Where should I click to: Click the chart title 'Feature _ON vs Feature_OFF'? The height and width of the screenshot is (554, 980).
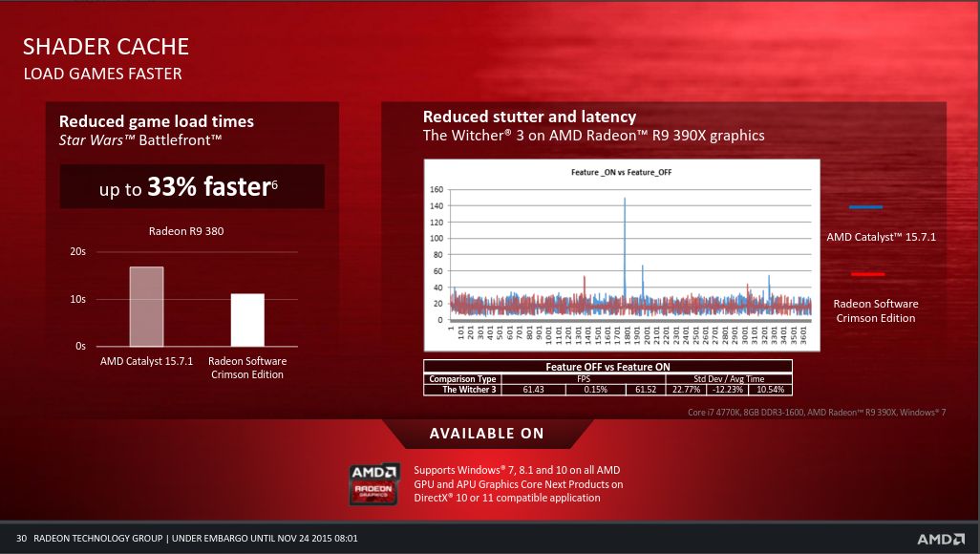tap(621, 172)
